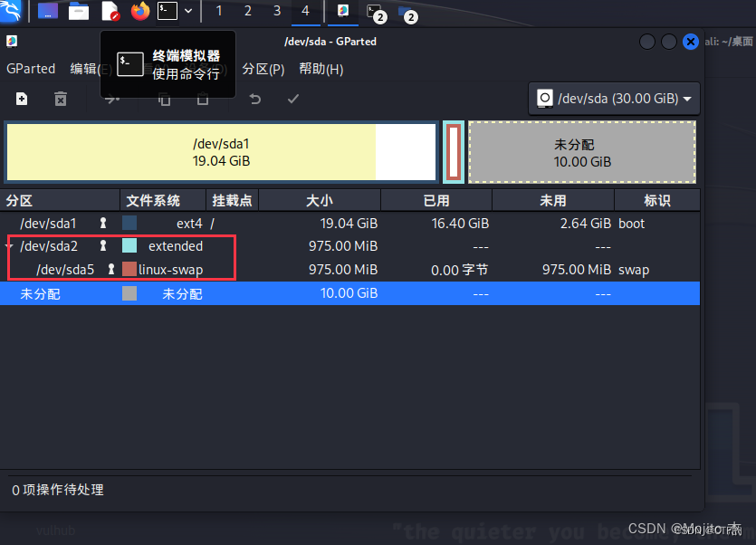Click the gray unallocated color swatch
756x545 pixels.
tap(129, 293)
